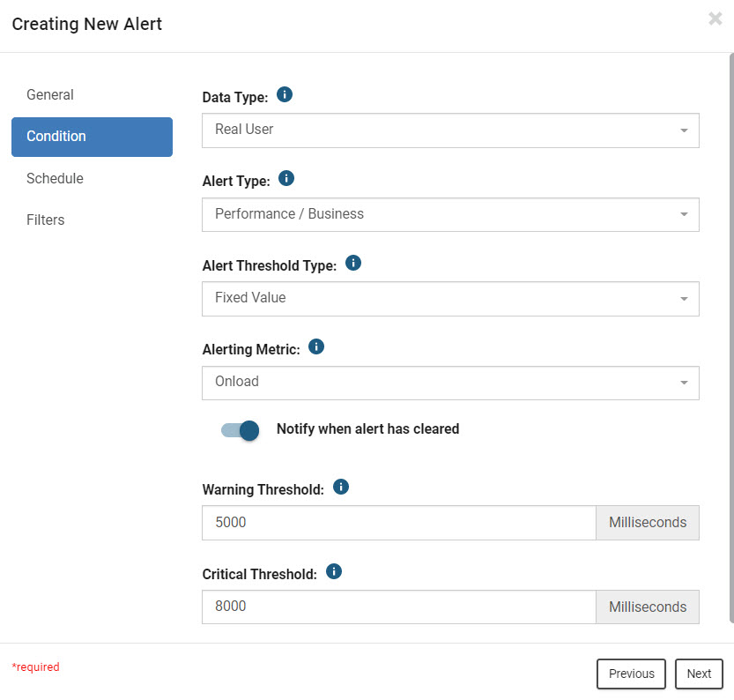Image resolution: width=734 pixels, height=700 pixels.
Task: Focus the Critical Threshold value field
Action: tap(399, 607)
